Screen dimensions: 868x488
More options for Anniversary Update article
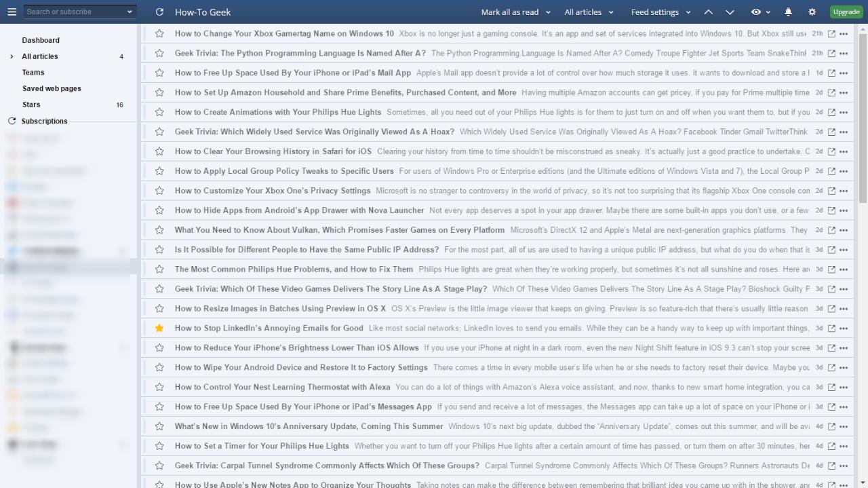844,426
